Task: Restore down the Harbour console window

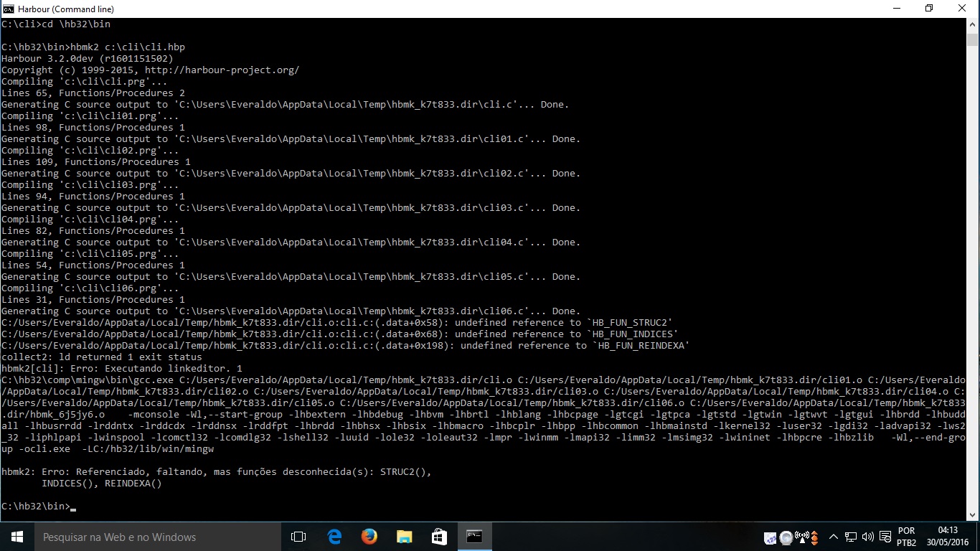Action: pyautogui.click(x=929, y=9)
